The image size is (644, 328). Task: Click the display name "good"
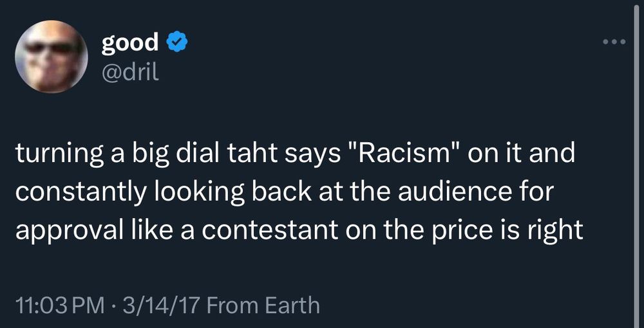click(129, 42)
